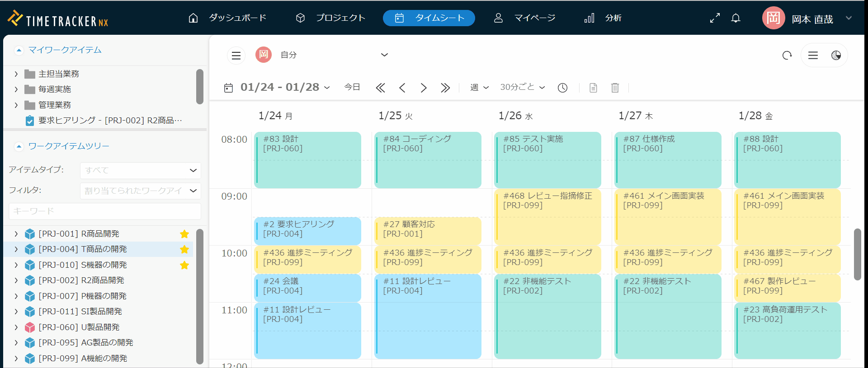868x368 pixels.
Task: Open the notifications bell
Action: (736, 18)
